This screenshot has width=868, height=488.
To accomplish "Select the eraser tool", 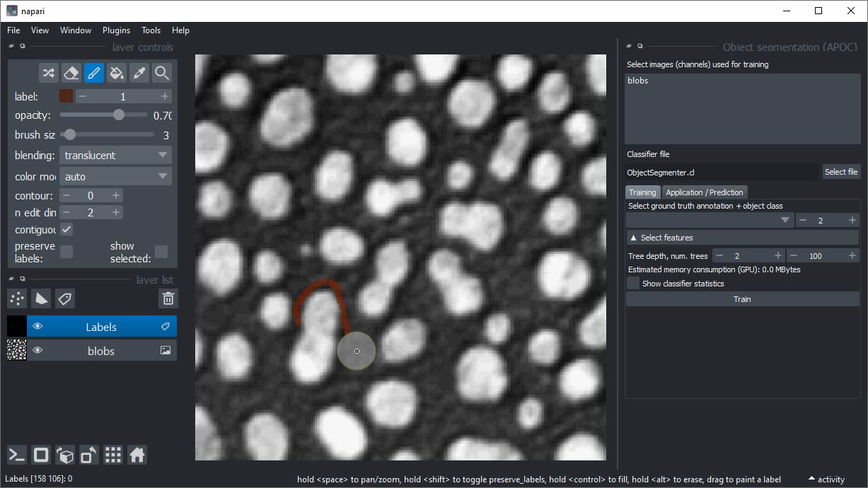I will tap(71, 73).
